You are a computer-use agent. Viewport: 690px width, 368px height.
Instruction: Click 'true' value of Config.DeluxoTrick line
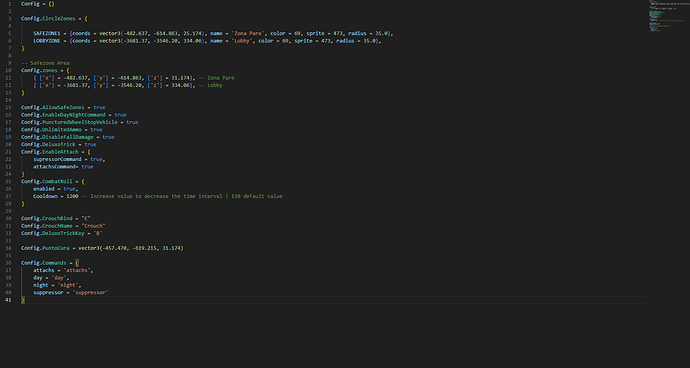90,144
